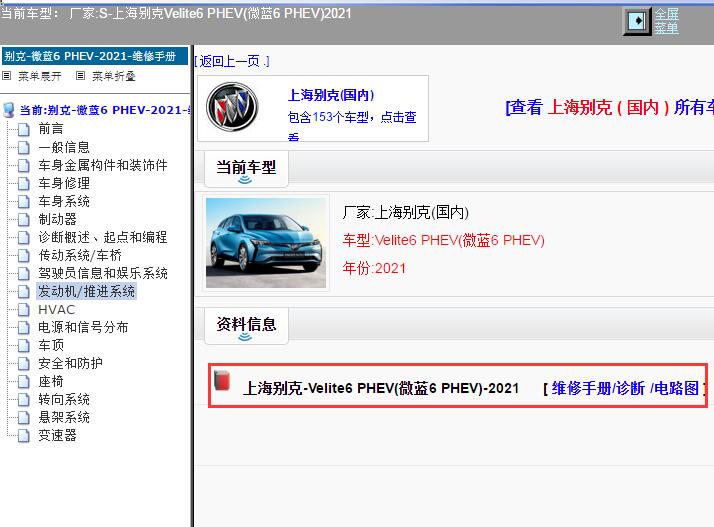
Task: Open the 座椅 chapter
Action: (x=51, y=381)
